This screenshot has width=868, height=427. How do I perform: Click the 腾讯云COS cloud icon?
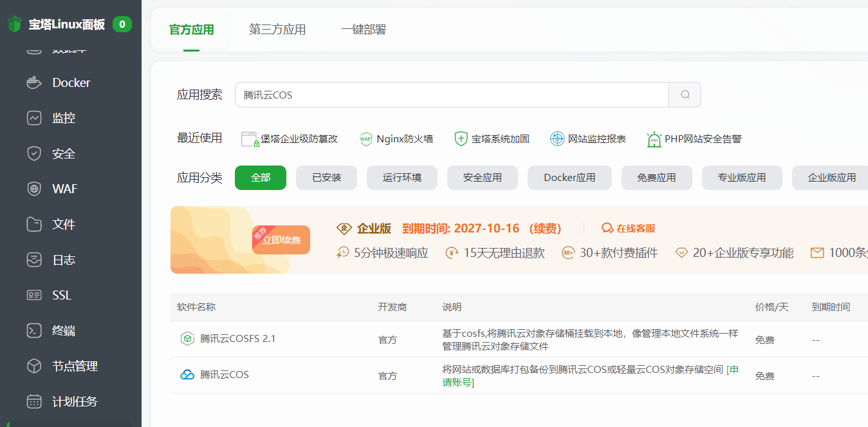click(187, 375)
